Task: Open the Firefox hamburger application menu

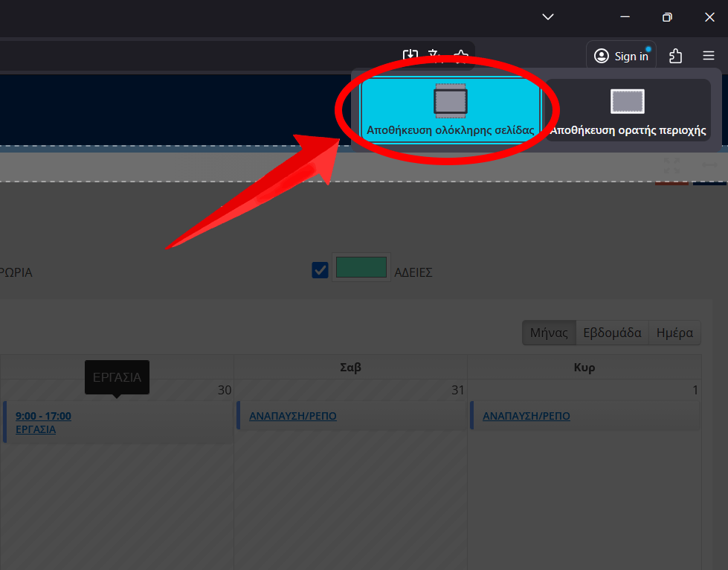Action: (x=708, y=56)
